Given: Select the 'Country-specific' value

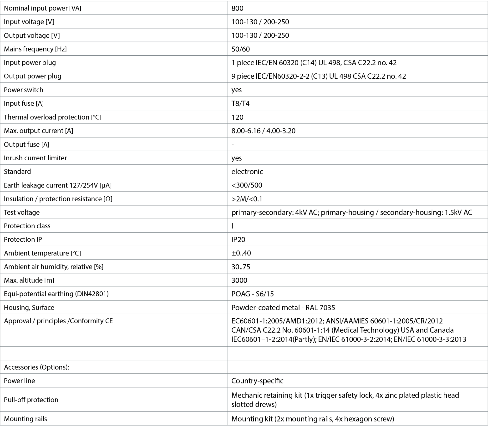Looking at the screenshot, I should coord(257,381).
